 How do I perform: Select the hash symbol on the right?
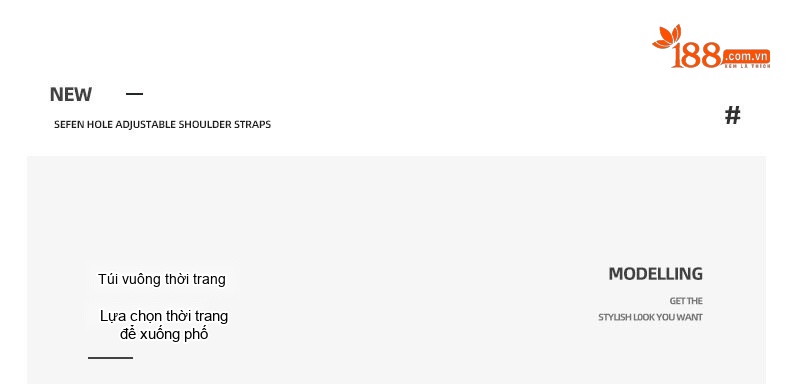point(733,115)
